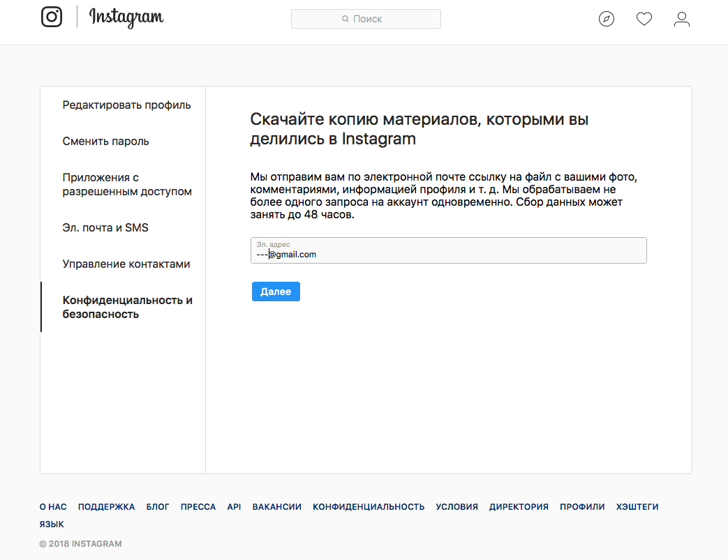Open Эл. почта и SMS section
728x560 pixels.
(105, 227)
